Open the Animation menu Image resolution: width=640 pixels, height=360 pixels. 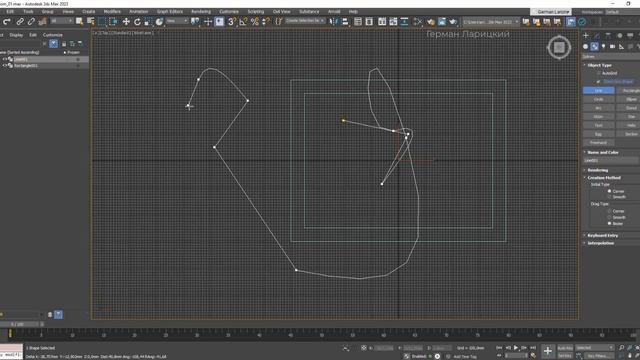coord(138,11)
